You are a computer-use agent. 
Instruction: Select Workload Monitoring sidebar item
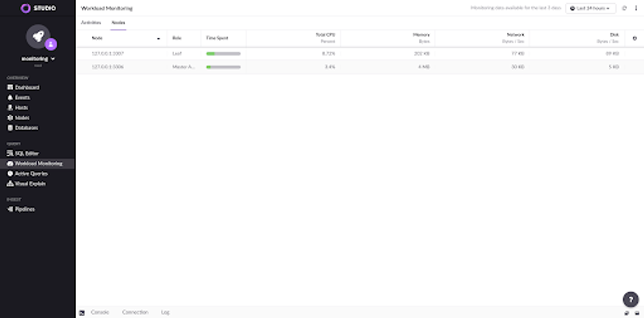pos(38,164)
